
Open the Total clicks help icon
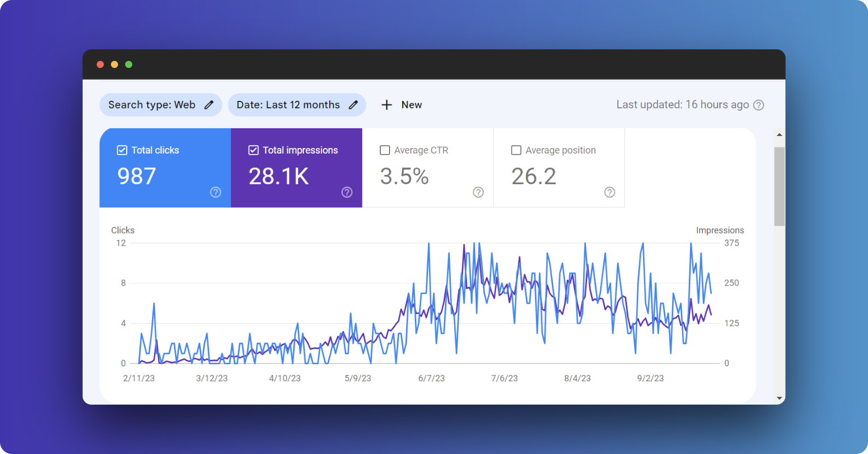(x=216, y=192)
